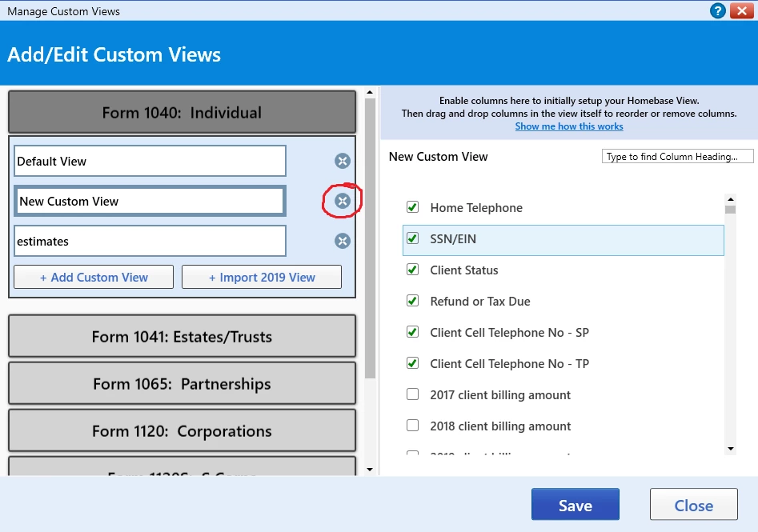
Task: Click the form list scroll up arrow
Action: click(x=370, y=92)
